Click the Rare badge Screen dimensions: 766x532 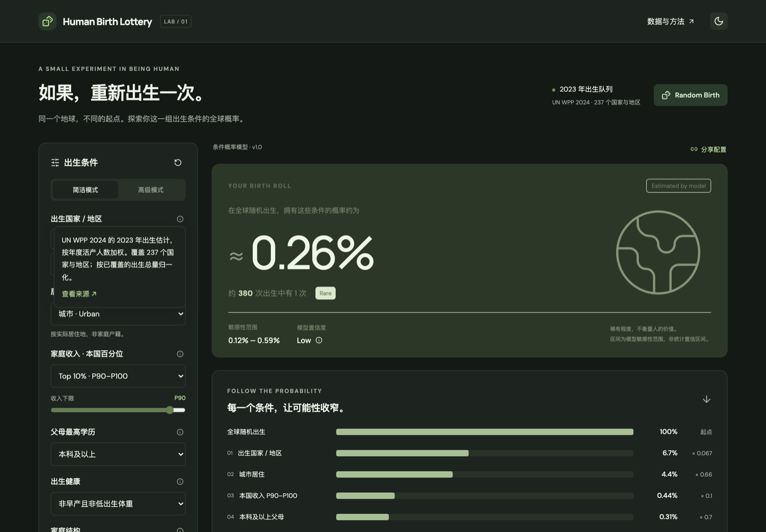pos(326,293)
